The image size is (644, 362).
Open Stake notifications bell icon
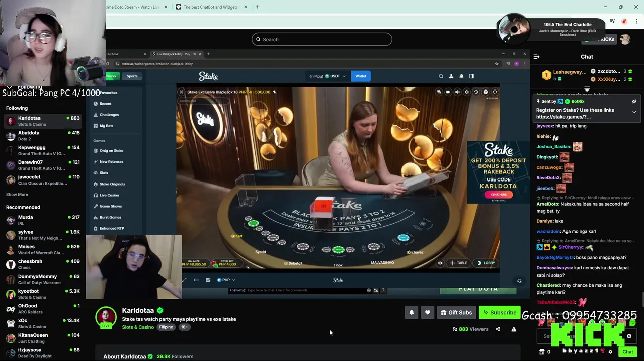pos(461,76)
